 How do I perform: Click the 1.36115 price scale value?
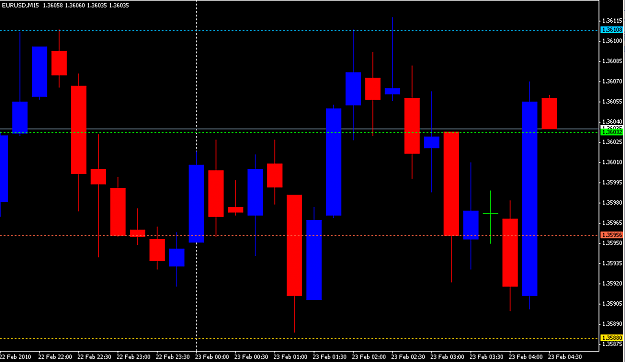[613, 20]
